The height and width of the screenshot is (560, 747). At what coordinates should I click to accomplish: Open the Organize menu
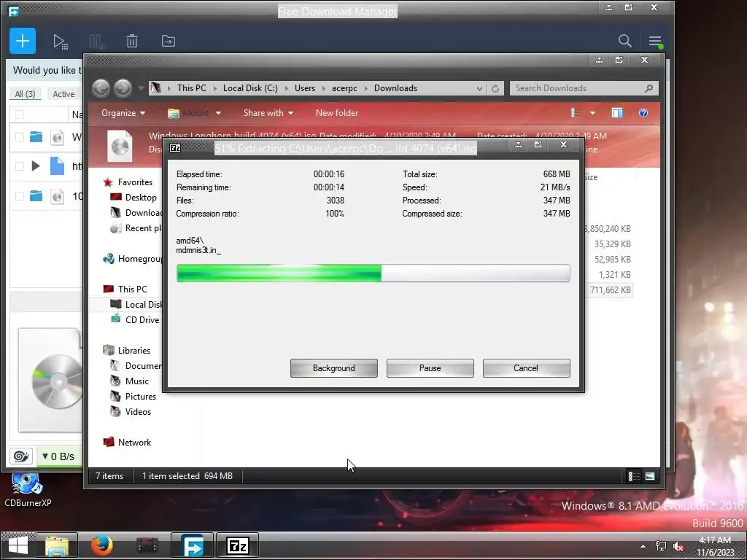[123, 113]
